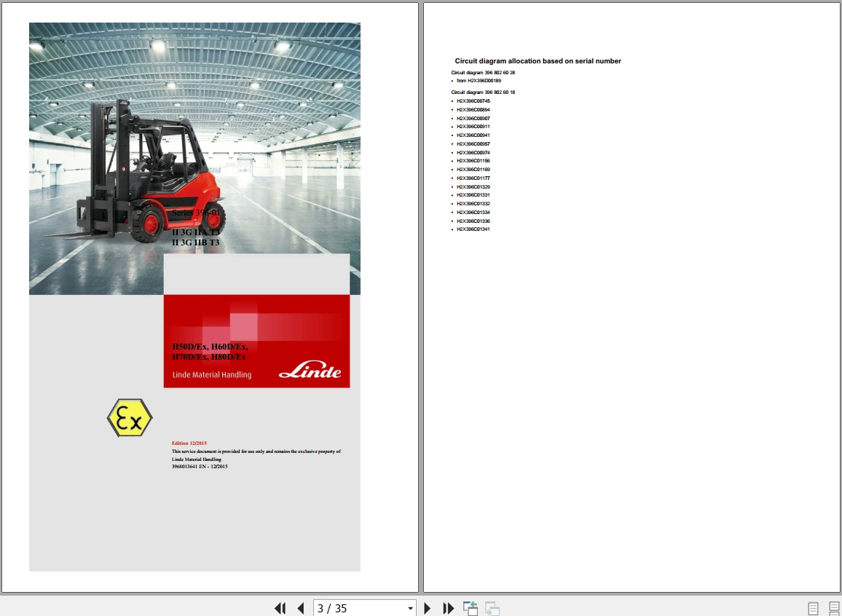
Task: Jump to the last page
Action: click(449, 608)
